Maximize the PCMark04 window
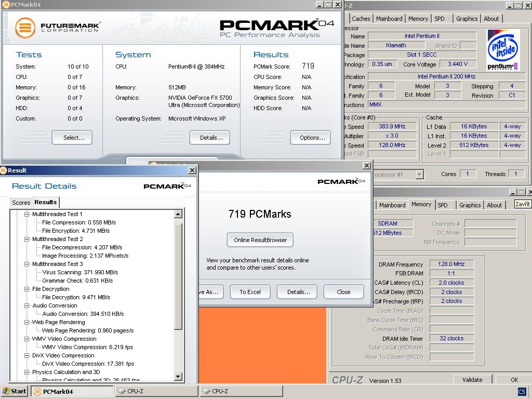Viewport: 532px width, 399px height. coord(328,4)
